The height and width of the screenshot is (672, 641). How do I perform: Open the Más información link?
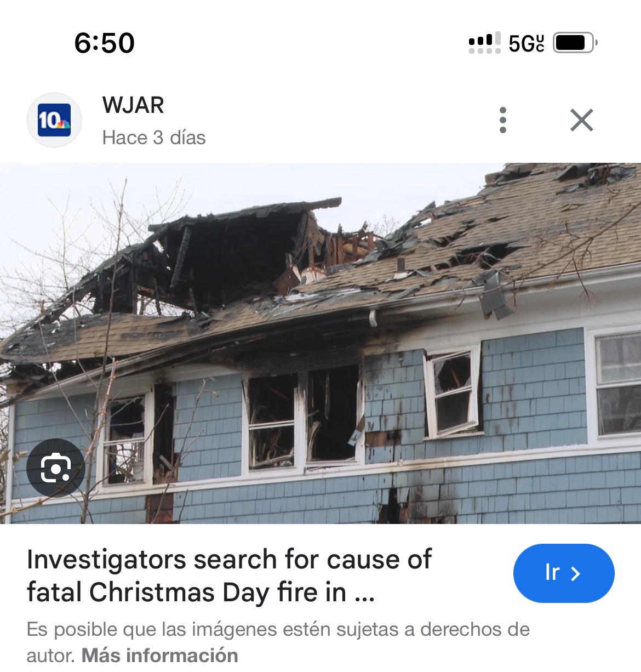pyautogui.click(x=160, y=655)
